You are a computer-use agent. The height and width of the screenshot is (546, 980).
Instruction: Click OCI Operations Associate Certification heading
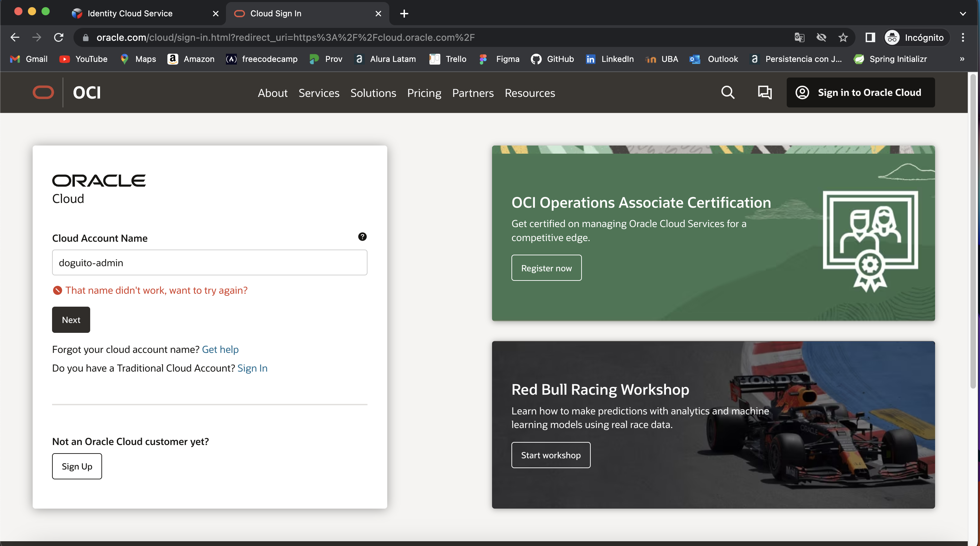click(641, 203)
